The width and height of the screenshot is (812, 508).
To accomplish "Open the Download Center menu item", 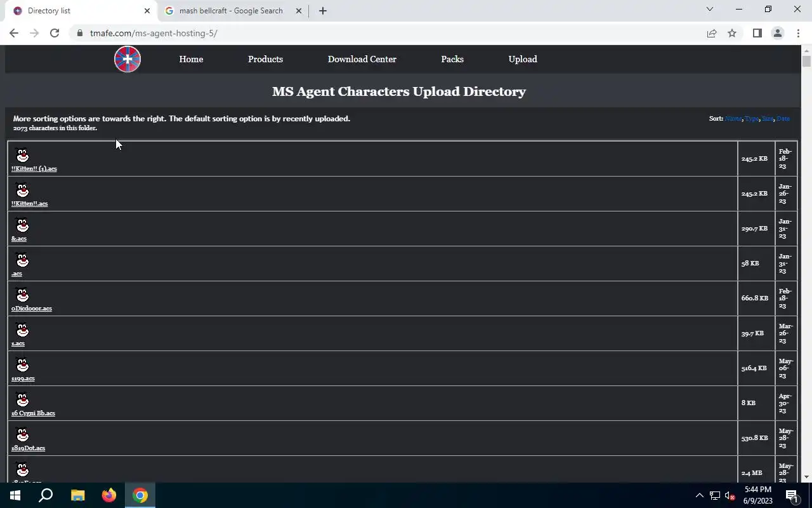I will click(362, 59).
